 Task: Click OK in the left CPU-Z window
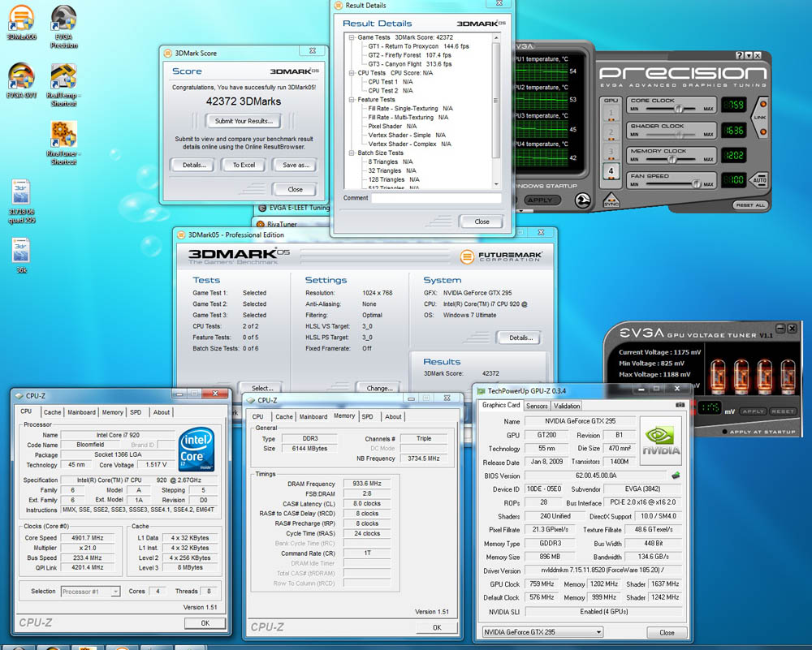[205, 623]
